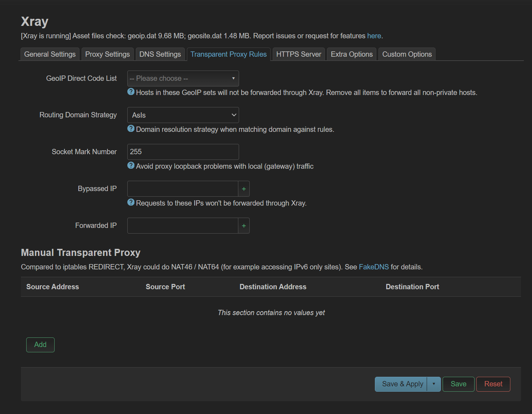Click the Xray page title
Viewport: 532px width, 414px height.
click(35, 22)
